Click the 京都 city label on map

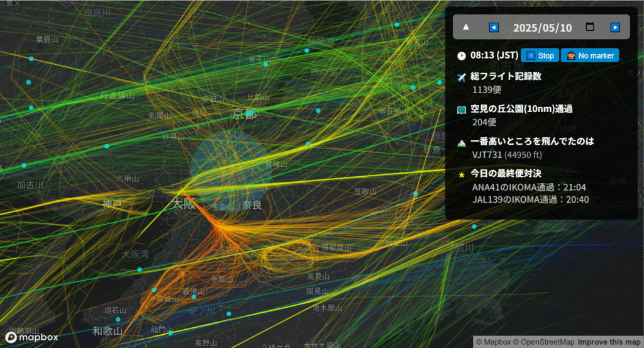245,114
